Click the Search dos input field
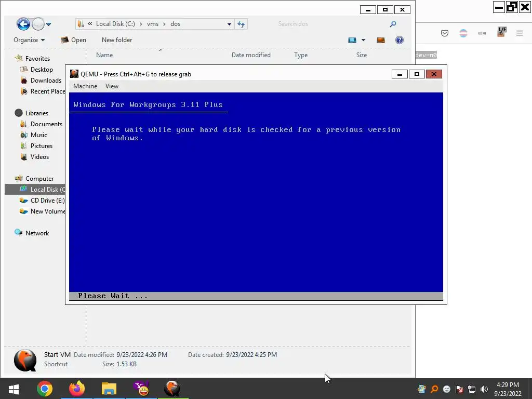 pos(331,24)
